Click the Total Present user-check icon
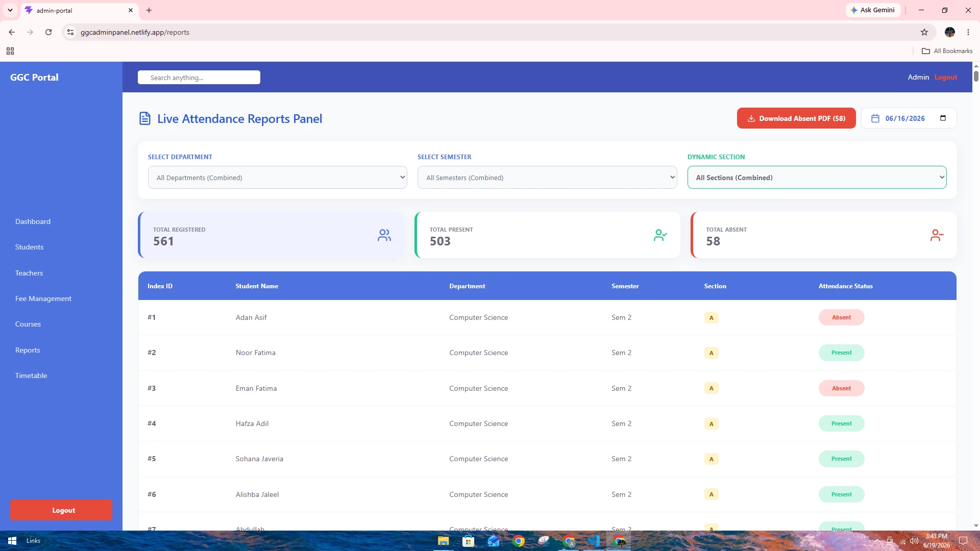980x551 pixels. [x=660, y=235]
